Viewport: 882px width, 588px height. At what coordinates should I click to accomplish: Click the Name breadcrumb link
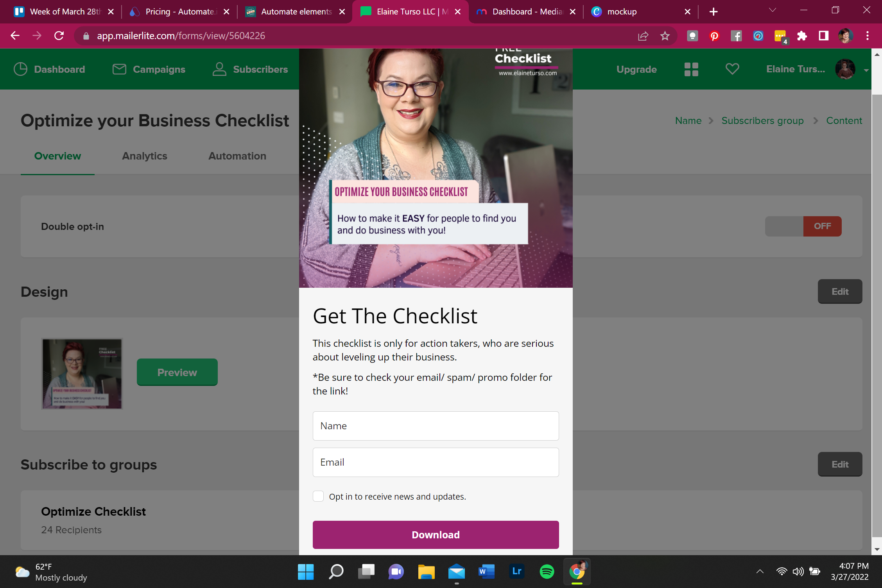point(688,121)
